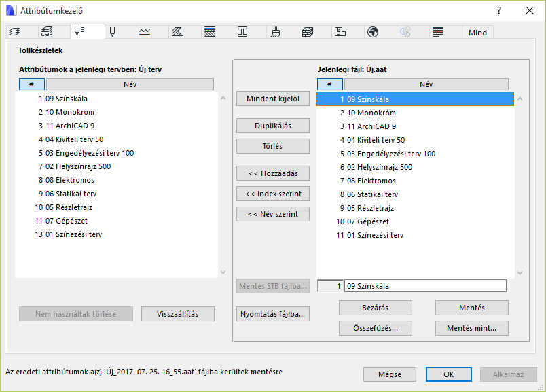
Task: Select '6 02 Helyszínrajz 500' in right list
Action: tap(415, 167)
